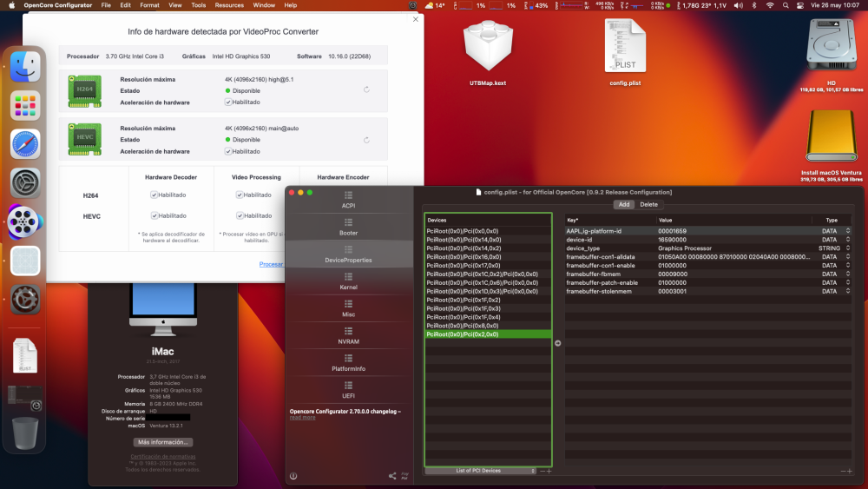868x489 pixels.
Task: Open the List of PCI Devices dropdown
Action: click(481, 471)
